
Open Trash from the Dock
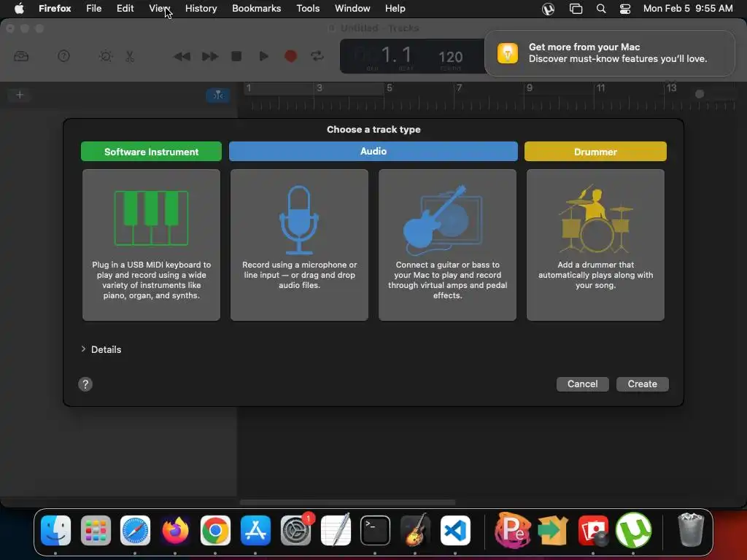690,530
